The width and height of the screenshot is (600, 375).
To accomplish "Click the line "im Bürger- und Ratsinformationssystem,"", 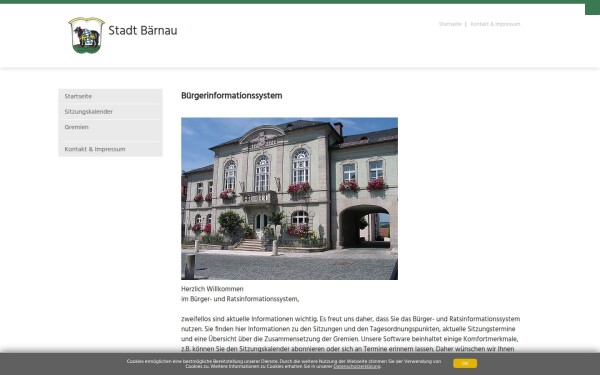I will pos(240,299).
